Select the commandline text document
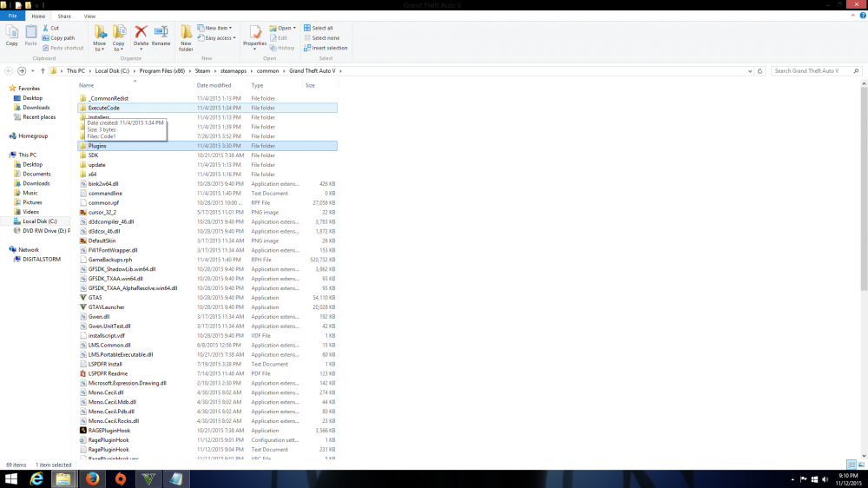 click(x=105, y=194)
